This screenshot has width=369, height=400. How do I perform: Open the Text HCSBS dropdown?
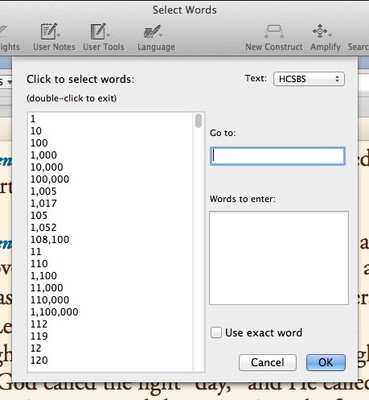click(309, 79)
